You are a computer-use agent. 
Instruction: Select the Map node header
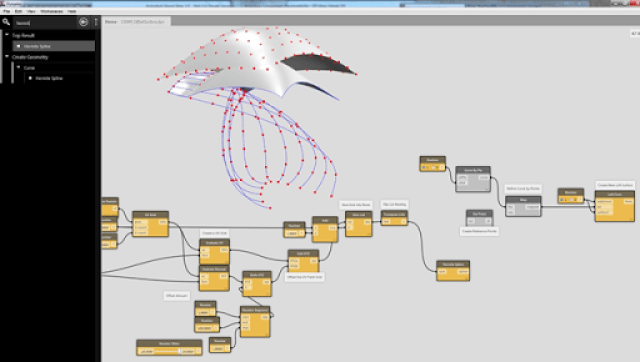point(523,200)
